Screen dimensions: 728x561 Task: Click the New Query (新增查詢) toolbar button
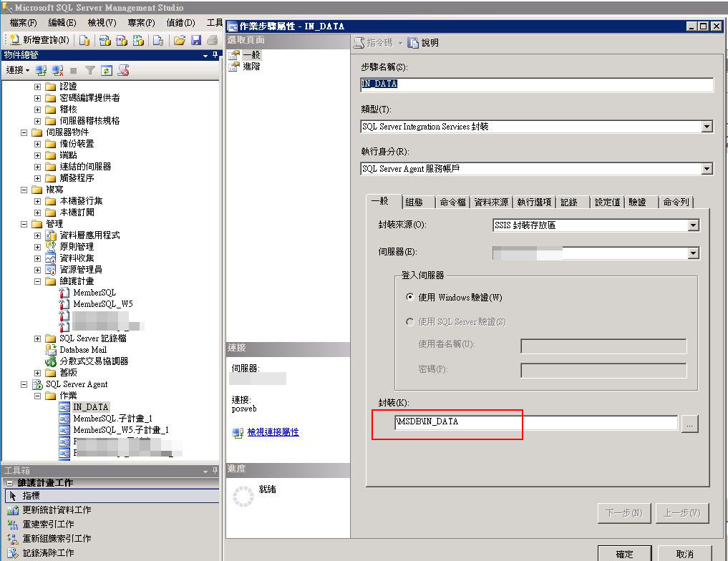tap(39, 40)
